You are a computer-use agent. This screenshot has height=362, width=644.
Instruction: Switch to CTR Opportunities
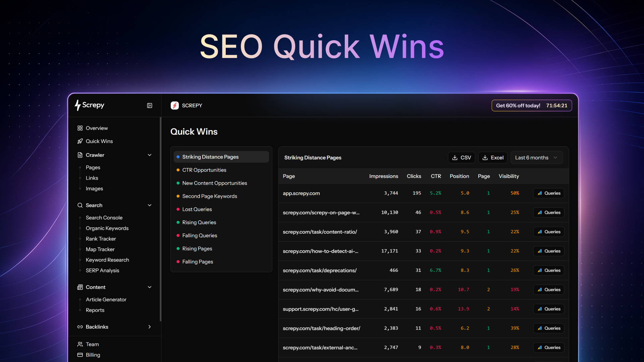click(221, 170)
